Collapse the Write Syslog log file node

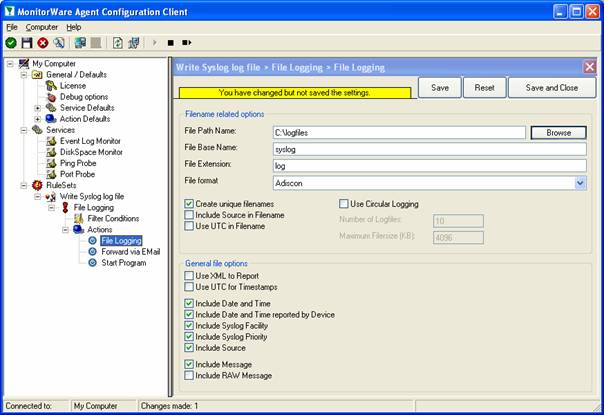click(x=38, y=197)
